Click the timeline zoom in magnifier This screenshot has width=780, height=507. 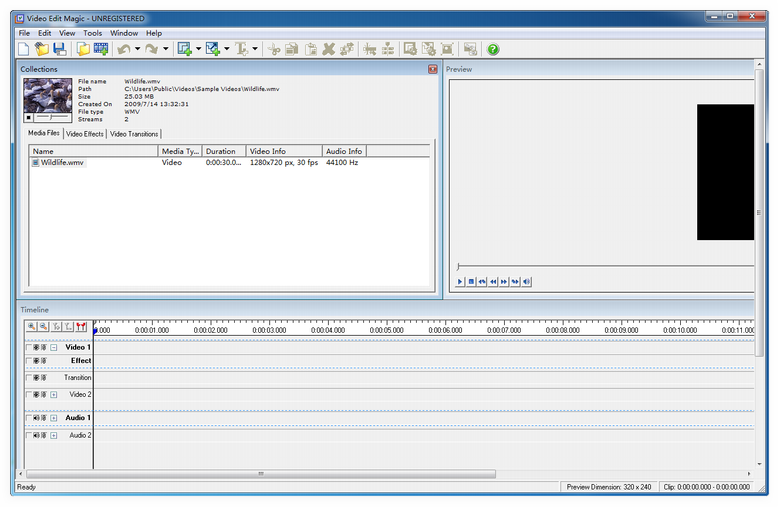[x=32, y=326]
